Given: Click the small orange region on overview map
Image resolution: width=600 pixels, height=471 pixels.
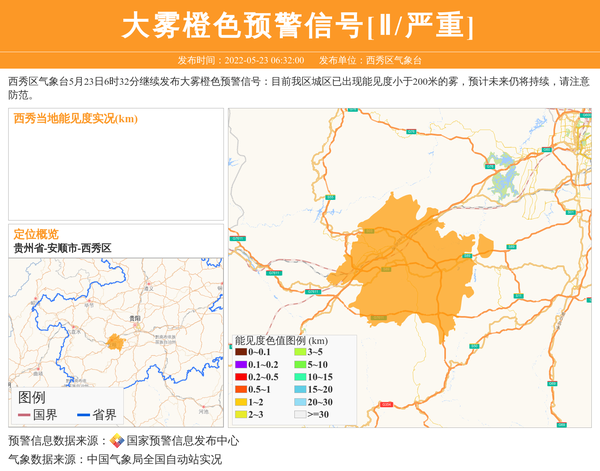Looking at the screenshot, I should [x=116, y=342].
